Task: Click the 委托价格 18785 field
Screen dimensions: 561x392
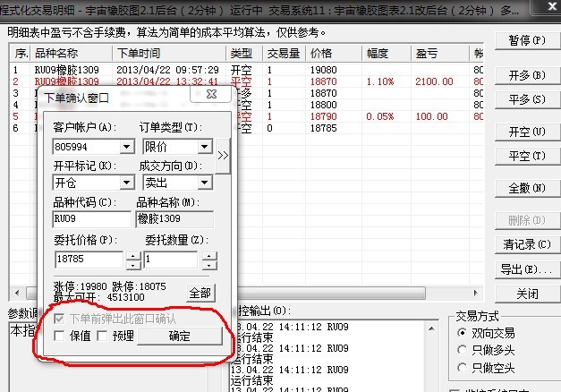Action: pyautogui.click(x=89, y=260)
